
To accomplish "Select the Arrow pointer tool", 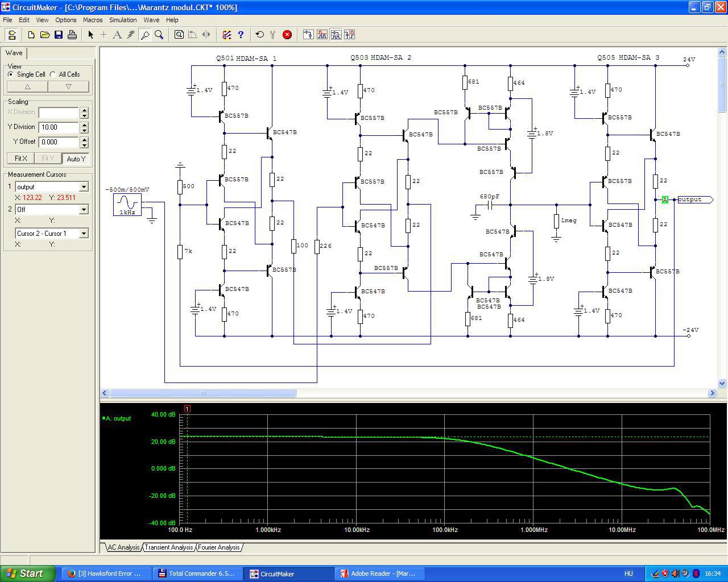I will pyautogui.click(x=90, y=35).
